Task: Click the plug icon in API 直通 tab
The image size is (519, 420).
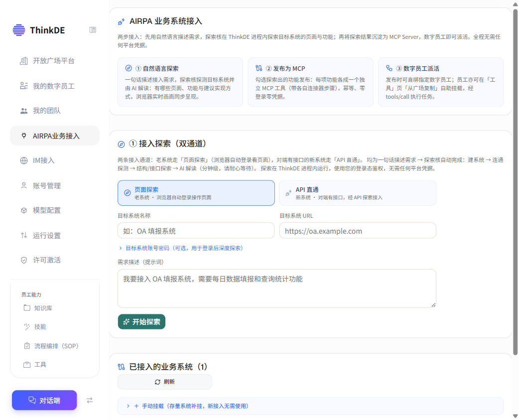Action: pos(288,193)
